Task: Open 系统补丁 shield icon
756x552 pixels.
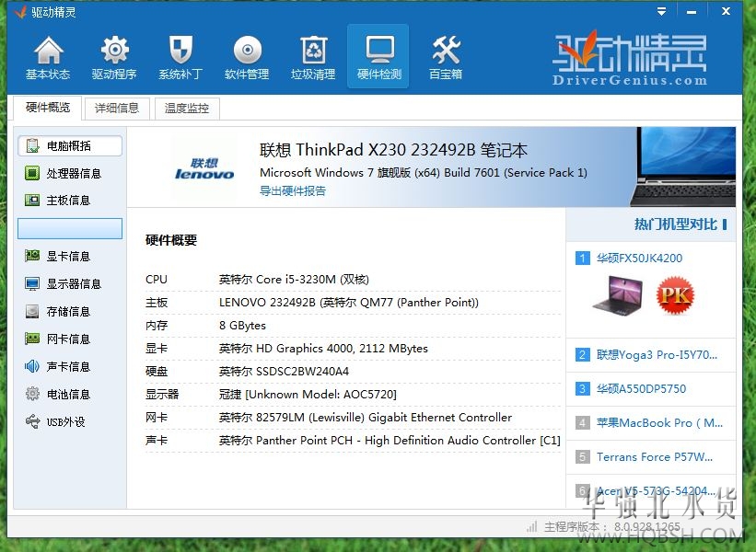Action: [x=180, y=58]
